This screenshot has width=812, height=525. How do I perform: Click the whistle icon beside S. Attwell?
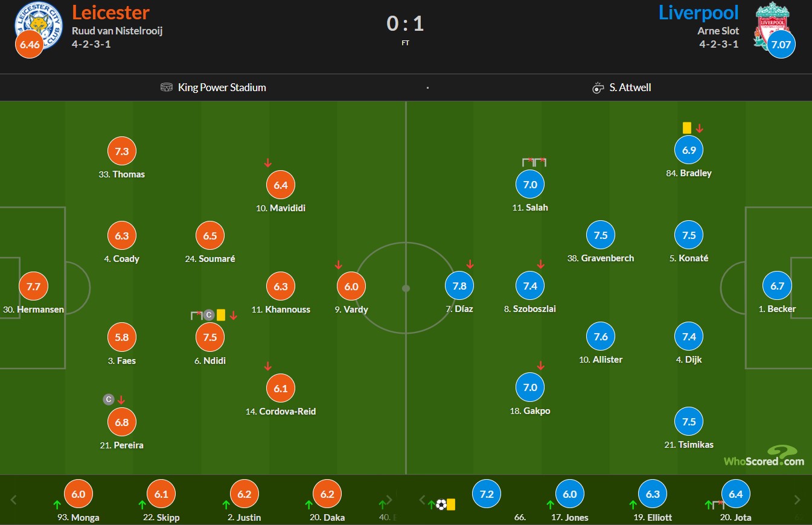[598, 87]
